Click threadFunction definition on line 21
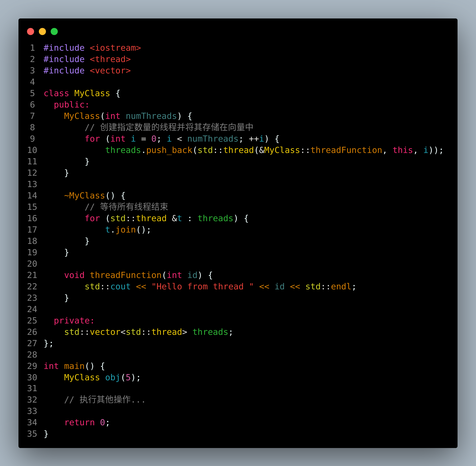Image resolution: width=476 pixels, height=466 pixels. (126, 275)
